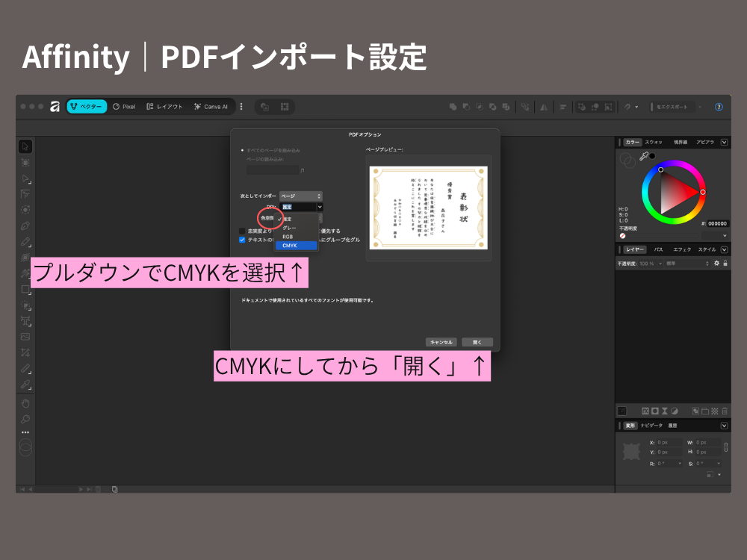Click the 開く button
Image resolution: width=747 pixels, height=560 pixels.
[x=477, y=343]
